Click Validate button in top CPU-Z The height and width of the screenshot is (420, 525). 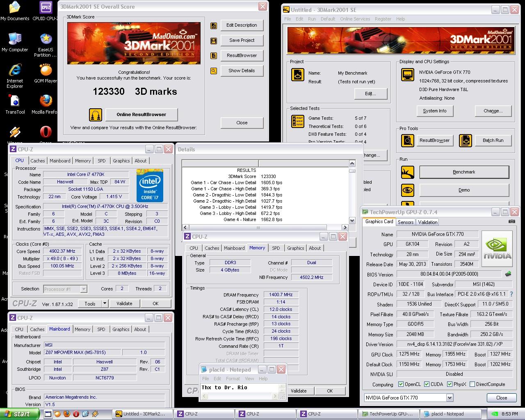pos(124,304)
